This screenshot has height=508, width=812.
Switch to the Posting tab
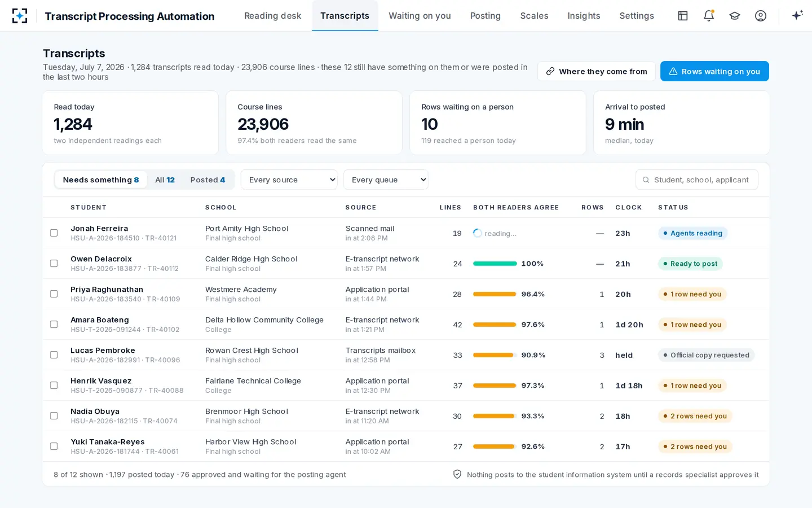(x=486, y=16)
